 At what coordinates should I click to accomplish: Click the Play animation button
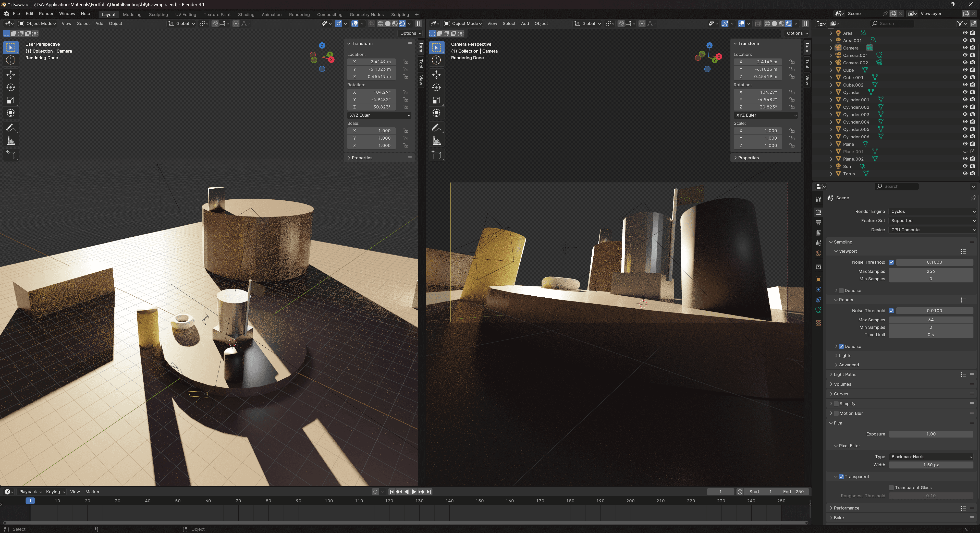tap(414, 492)
